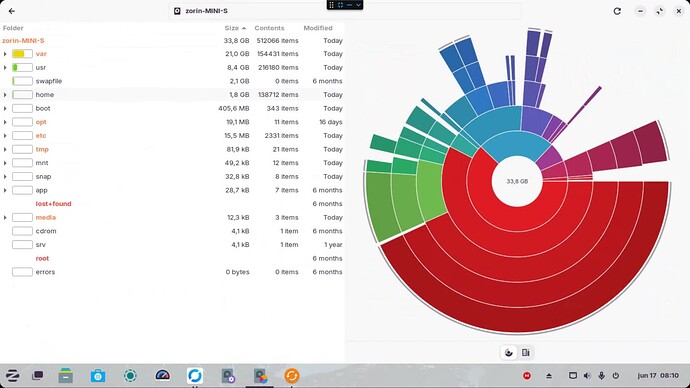Click the 512066 items total value
The height and width of the screenshot is (388, 690).
pos(277,40)
